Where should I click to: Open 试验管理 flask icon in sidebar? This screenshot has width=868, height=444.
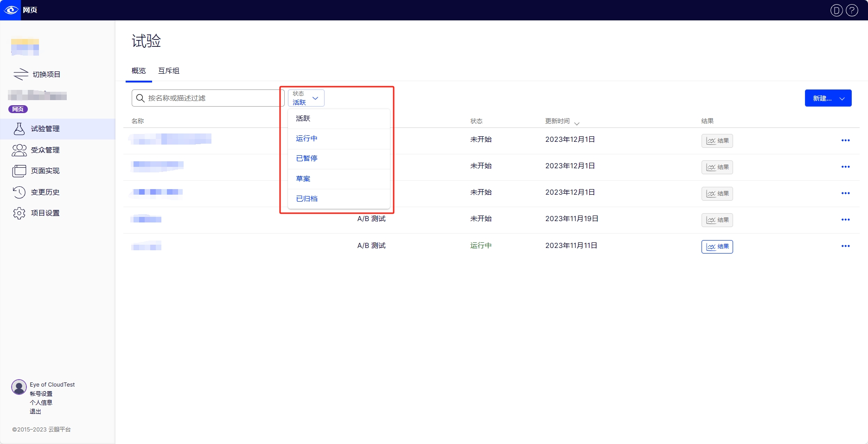click(19, 129)
